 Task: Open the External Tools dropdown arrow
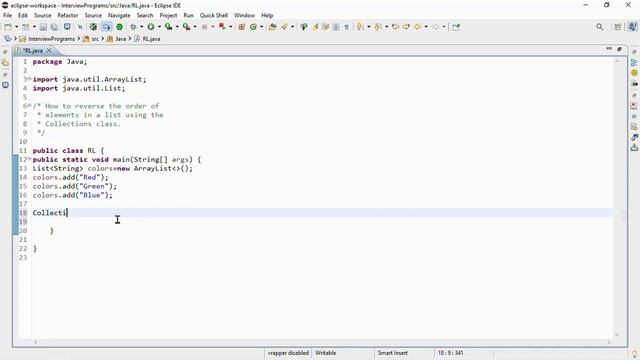(195, 27)
